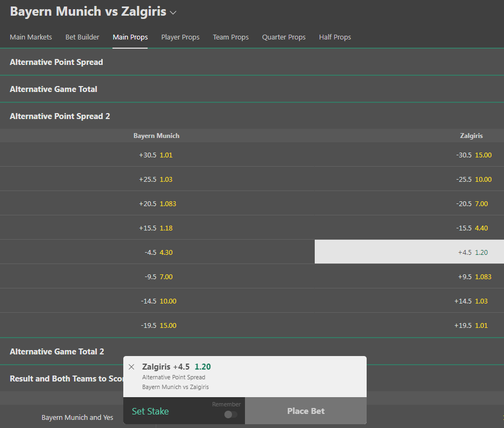Click the Place Bet button

click(306, 411)
